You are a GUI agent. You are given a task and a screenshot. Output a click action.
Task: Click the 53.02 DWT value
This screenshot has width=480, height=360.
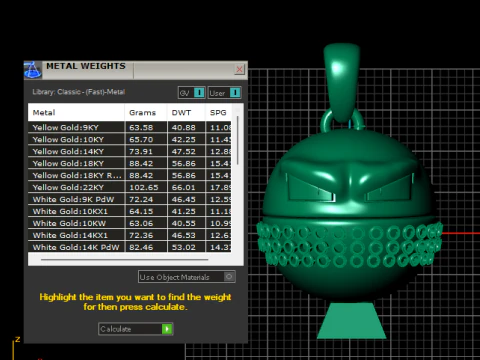[184, 247]
